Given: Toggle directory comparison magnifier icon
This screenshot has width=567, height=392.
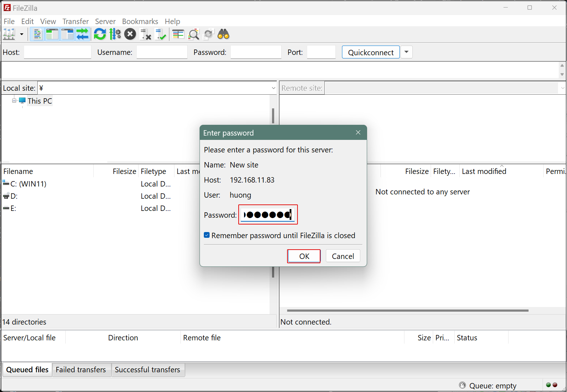Looking at the screenshot, I should click(x=193, y=34).
